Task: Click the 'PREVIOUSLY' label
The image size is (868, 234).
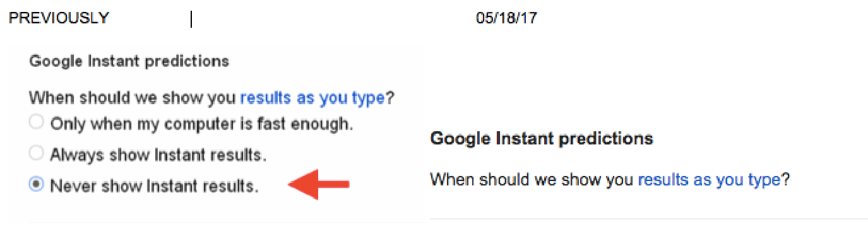Action: [x=59, y=18]
